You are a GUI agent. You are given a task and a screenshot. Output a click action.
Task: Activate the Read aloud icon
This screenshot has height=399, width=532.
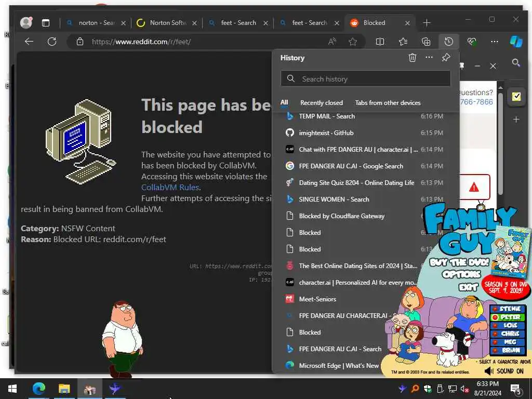tap(332, 42)
